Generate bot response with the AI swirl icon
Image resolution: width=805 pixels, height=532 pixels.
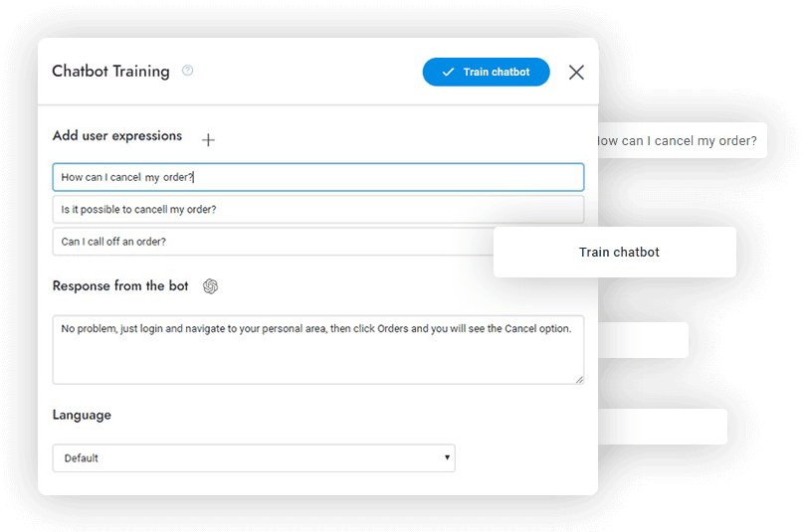coord(210,286)
